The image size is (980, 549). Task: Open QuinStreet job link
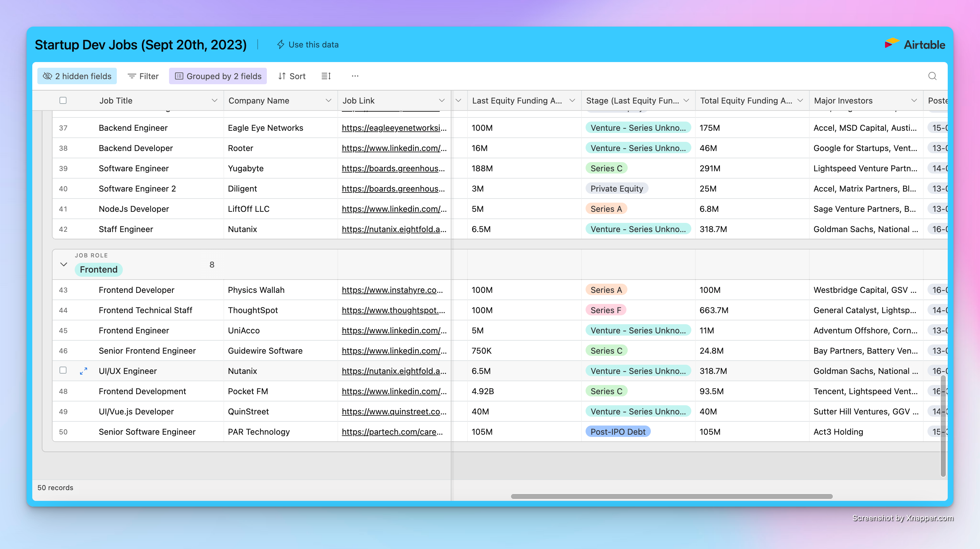[394, 411]
